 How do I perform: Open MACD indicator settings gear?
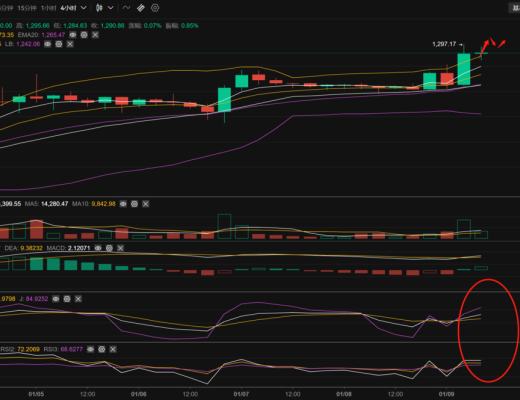tap(109, 248)
